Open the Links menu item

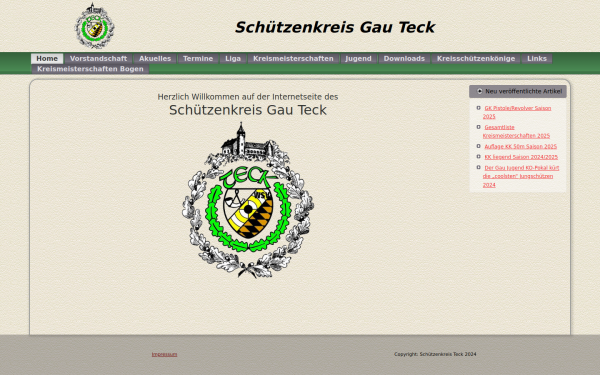(537, 59)
